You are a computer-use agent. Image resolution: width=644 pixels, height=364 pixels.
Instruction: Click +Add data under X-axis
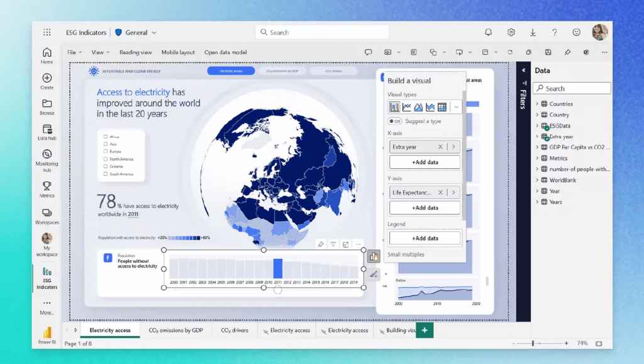(425, 162)
